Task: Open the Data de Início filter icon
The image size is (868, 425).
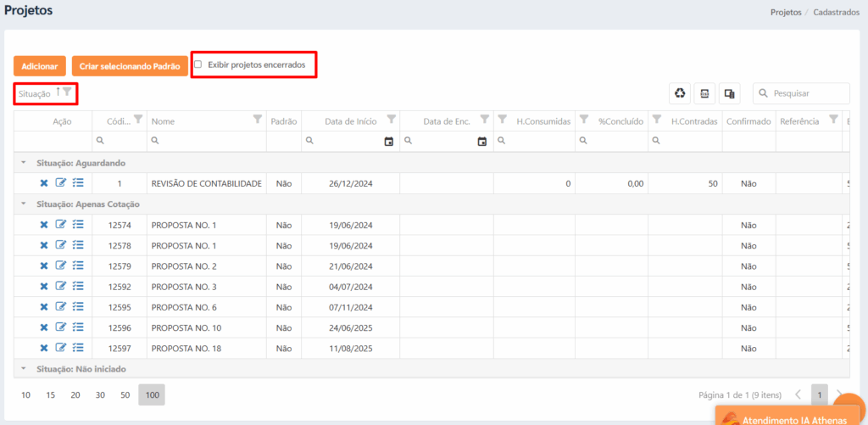Action: point(391,119)
